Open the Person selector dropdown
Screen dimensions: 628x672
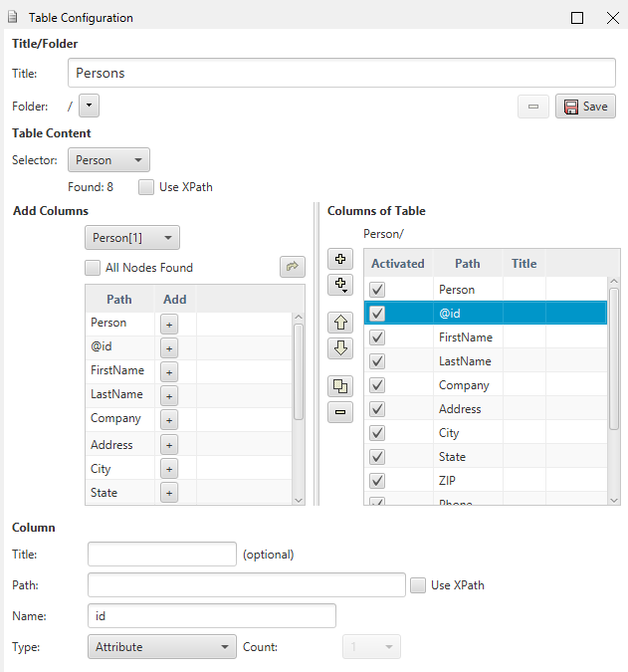click(x=108, y=160)
